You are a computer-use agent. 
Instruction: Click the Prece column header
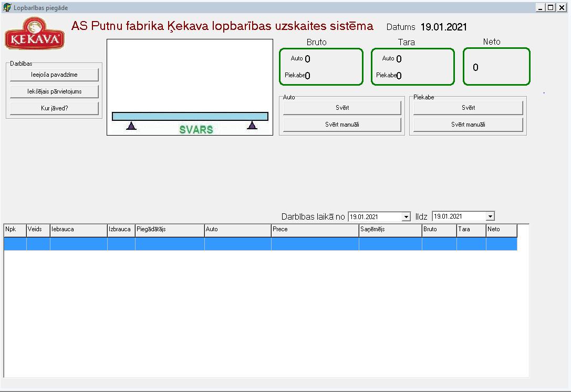tap(315, 230)
